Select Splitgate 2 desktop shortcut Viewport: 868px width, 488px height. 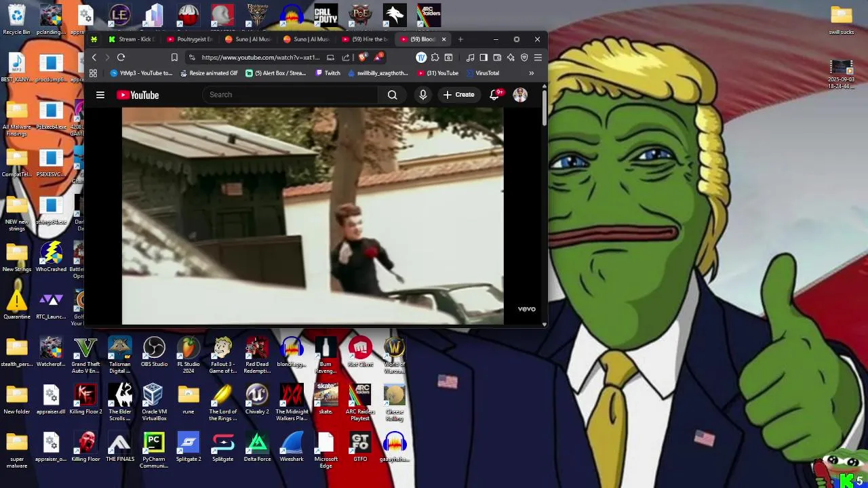189,447
